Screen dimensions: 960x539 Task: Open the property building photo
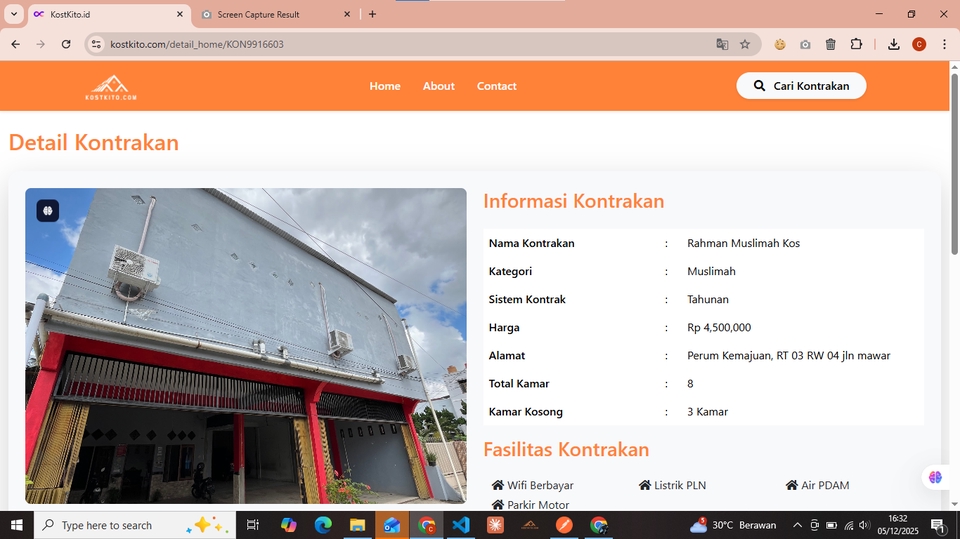(246, 345)
